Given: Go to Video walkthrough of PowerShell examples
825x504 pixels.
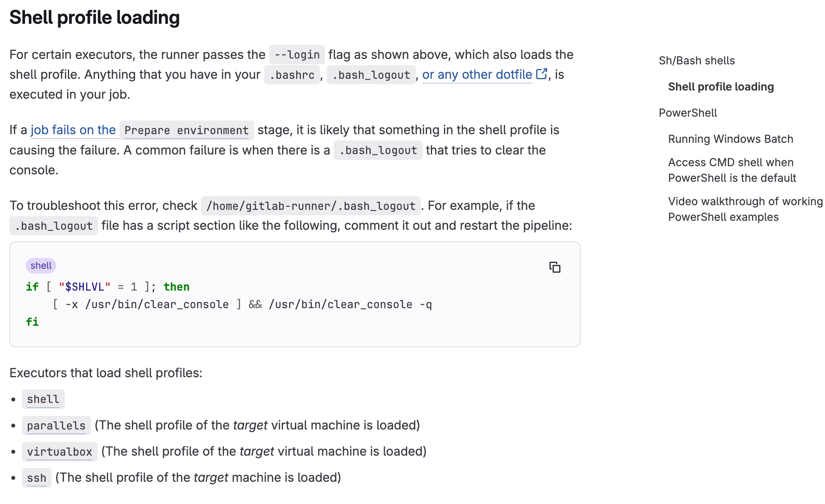Looking at the screenshot, I should pos(745,209).
